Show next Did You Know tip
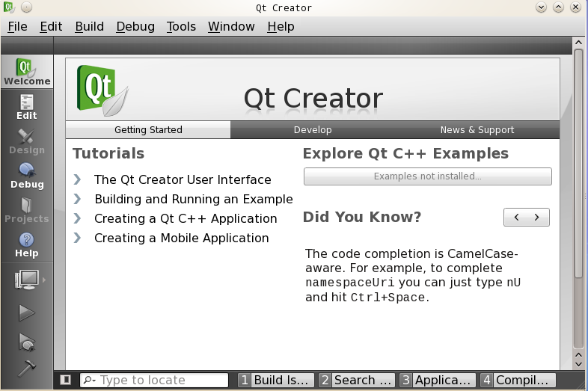588x391 pixels. 537,218
